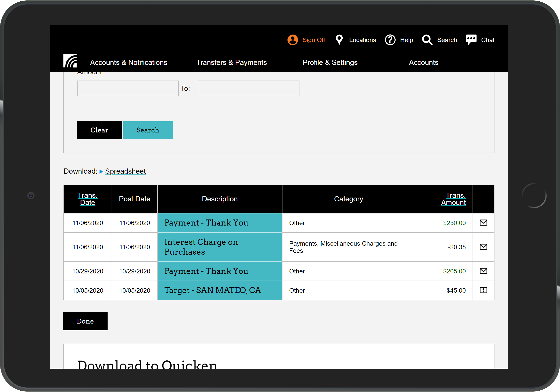Open Transfers & Payments menu
560x392 pixels.
(x=231, y=62)
